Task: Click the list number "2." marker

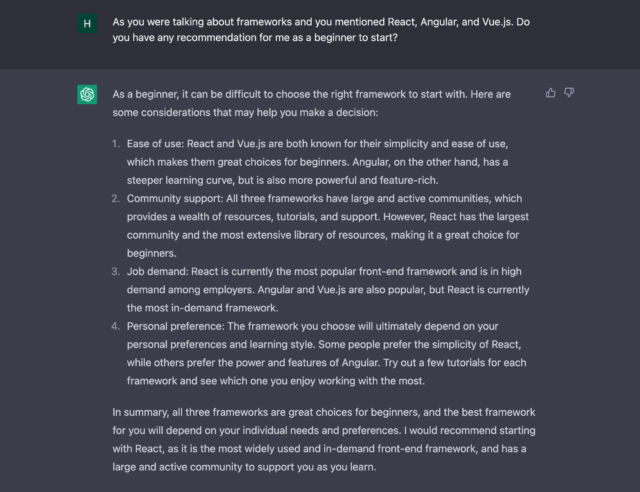Action: 116,198
